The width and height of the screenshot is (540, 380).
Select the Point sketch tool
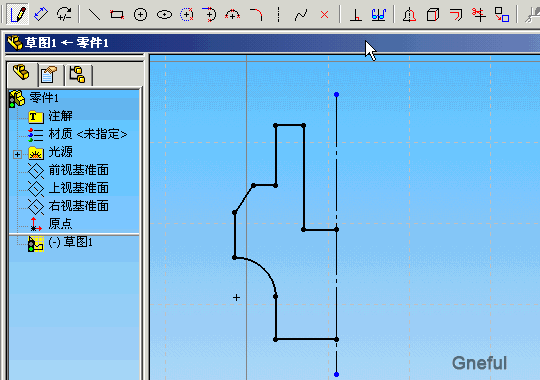coord(324,14)
